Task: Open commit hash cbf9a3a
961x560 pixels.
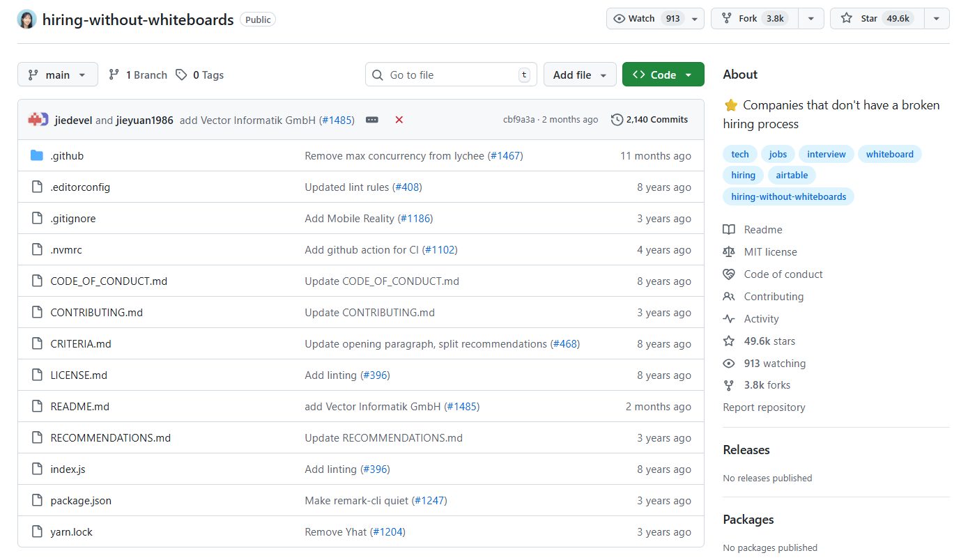Action: tap(519, 120)
